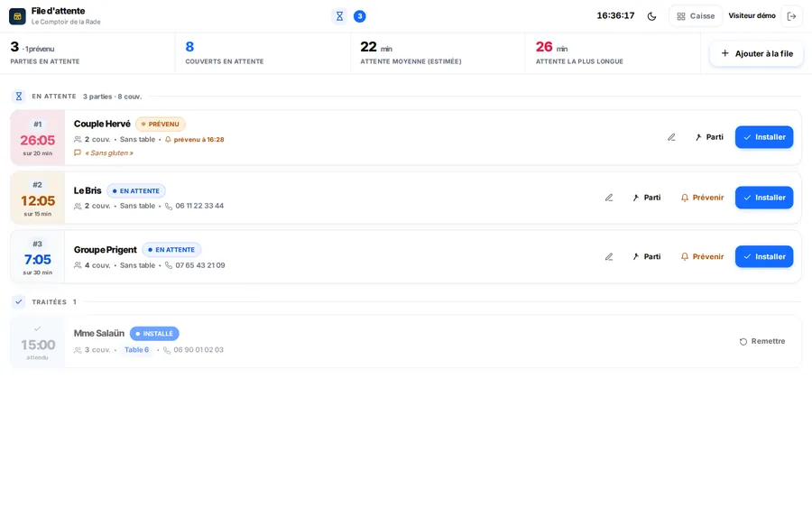This screenshot has width=812, height=508.
Task: Edit the Le Bris entry with pencil icon
Action: tap(609, 198)
